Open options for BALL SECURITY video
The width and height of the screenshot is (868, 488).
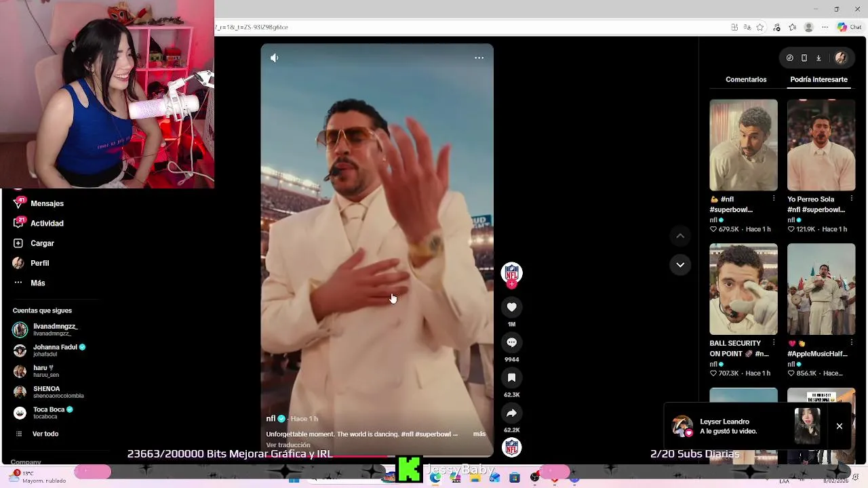774,343
